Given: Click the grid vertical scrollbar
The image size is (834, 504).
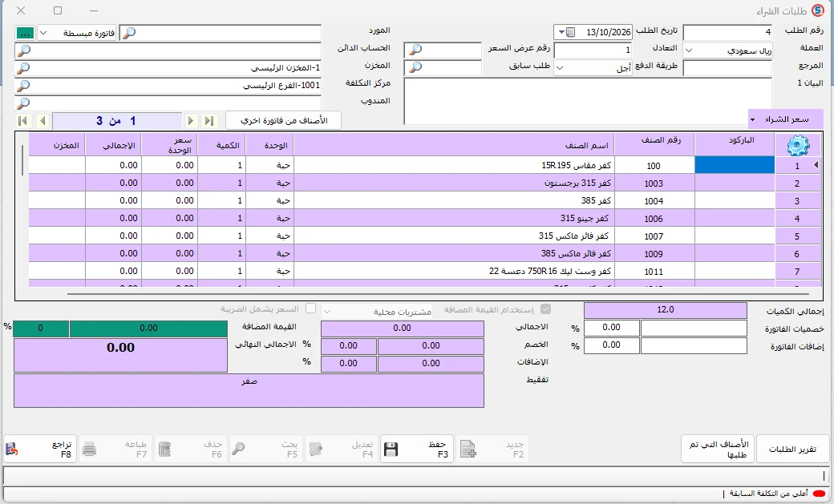Looking at the screenshot, I should (22, 159).
